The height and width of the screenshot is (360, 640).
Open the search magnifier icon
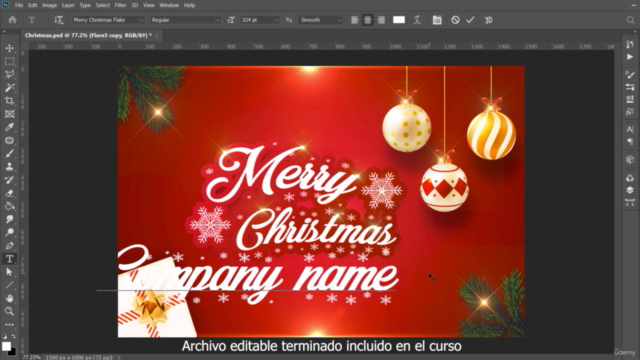click(630, 20)
